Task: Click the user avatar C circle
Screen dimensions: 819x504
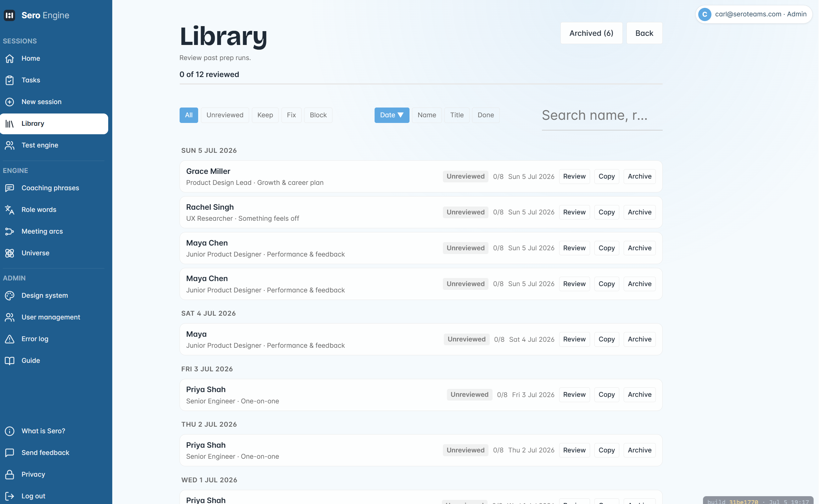Action: point(704,14)
